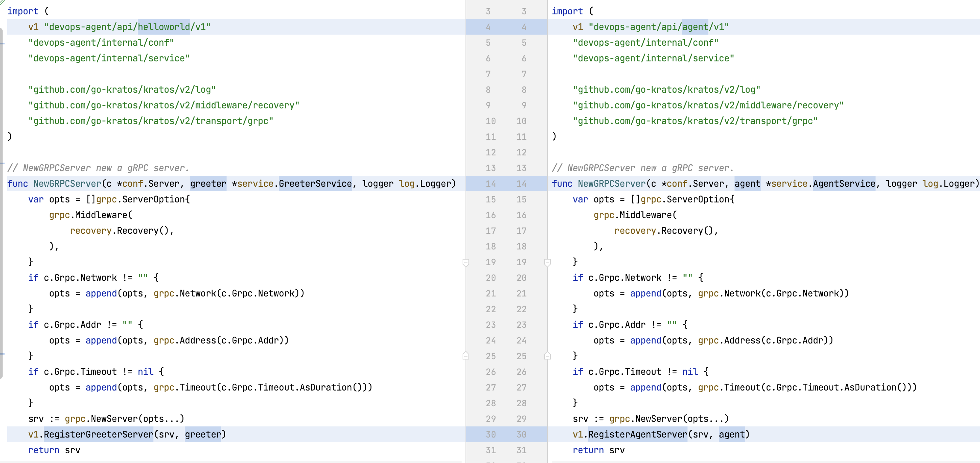This screenshot has width=980, height=463.
Task: Click 'RegisterGreeterServer' call in left pane
Action: (x=99, y=435)
